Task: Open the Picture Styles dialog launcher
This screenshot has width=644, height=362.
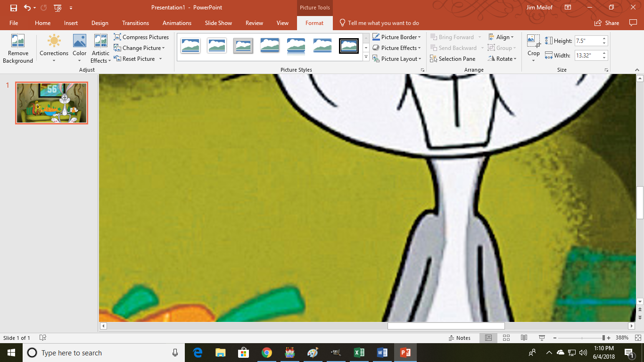Action: point(422,69)
